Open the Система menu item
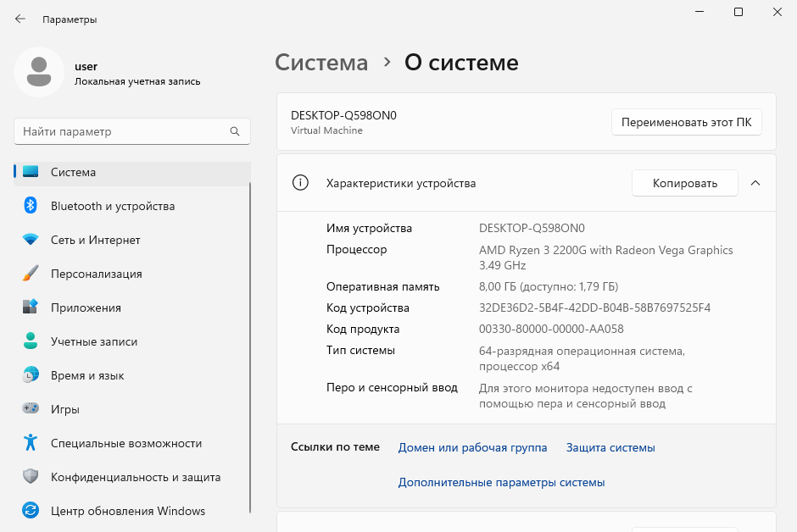This screenshot has height=532, width=797. pyautogui.click(x=132, y=172)
